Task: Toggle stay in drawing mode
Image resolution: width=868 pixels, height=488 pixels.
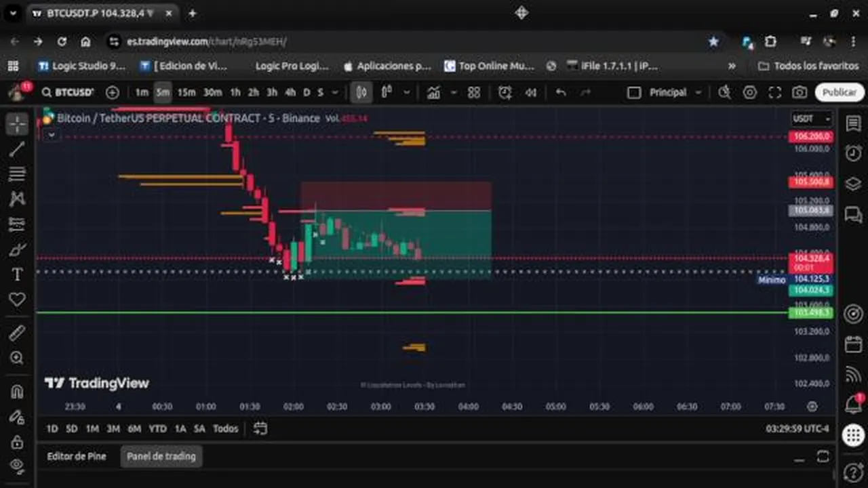Action: pyautogui.click(x=17, y=416)
